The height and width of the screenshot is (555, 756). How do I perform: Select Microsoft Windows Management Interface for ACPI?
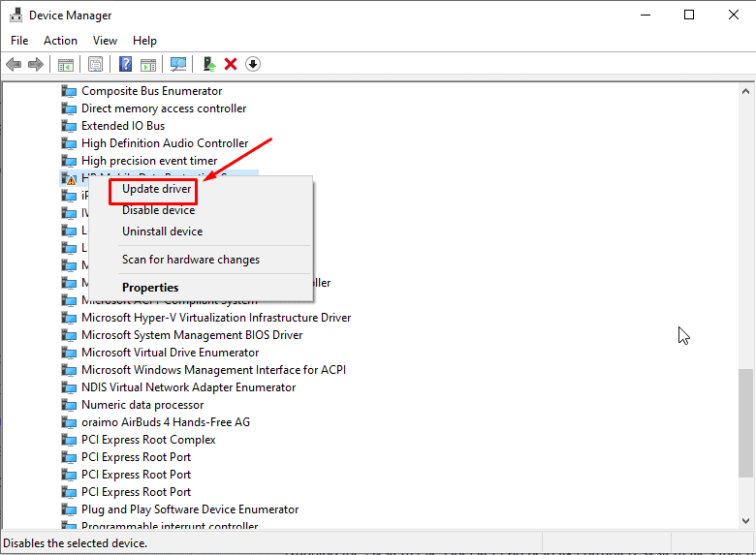pyautogui.click(x=213, y=370)
